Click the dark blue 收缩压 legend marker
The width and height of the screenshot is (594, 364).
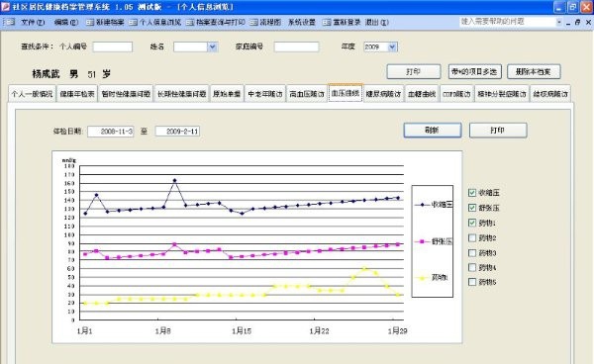tap(422, 205)
